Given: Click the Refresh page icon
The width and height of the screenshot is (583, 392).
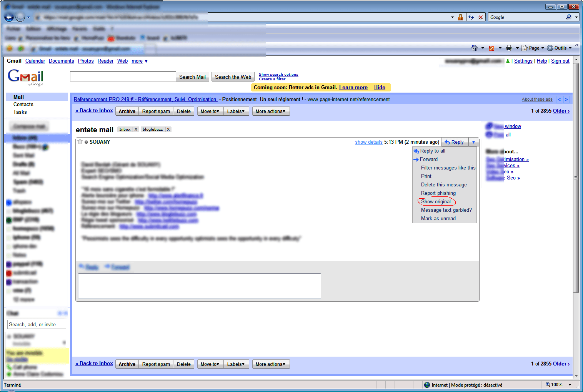Looking at the screenshot, I should click(471, 17).
